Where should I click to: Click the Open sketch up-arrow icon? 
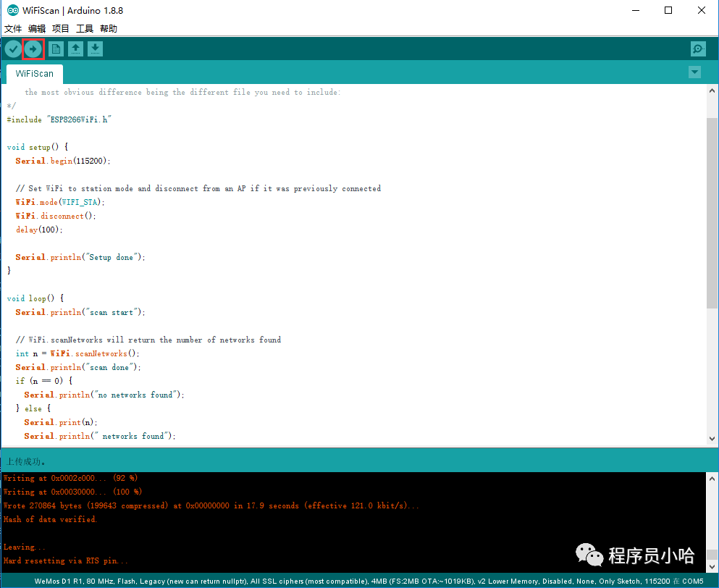75,49
